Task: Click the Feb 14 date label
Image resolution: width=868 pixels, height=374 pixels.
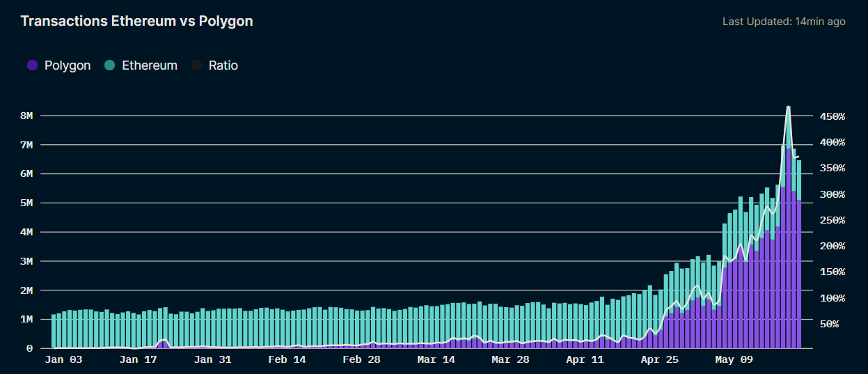Action: tap(287, 359)
